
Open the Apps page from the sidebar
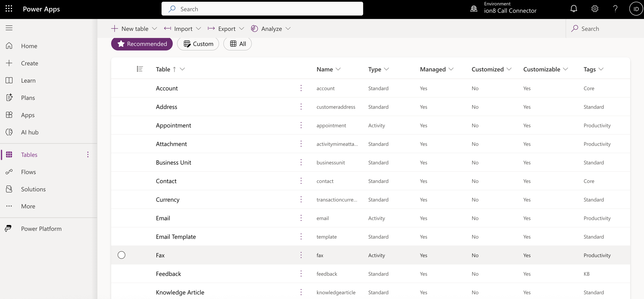click(x=28, y=115)
